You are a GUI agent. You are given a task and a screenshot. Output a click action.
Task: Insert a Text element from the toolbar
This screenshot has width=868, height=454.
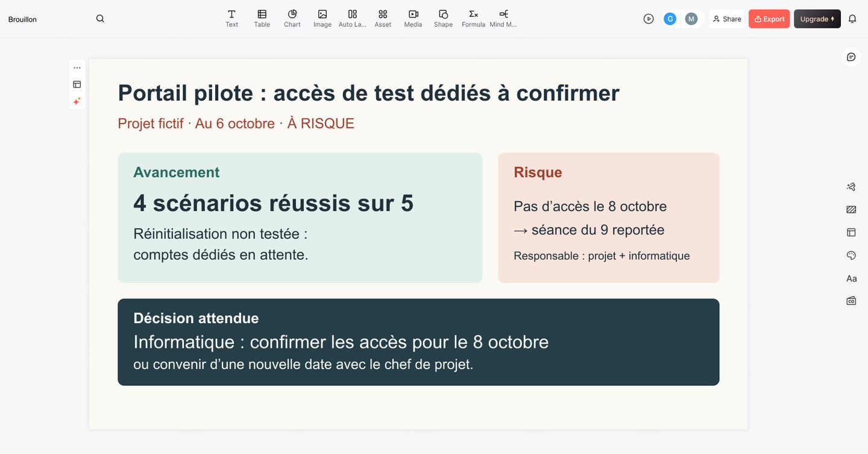(x=231, y=19)
